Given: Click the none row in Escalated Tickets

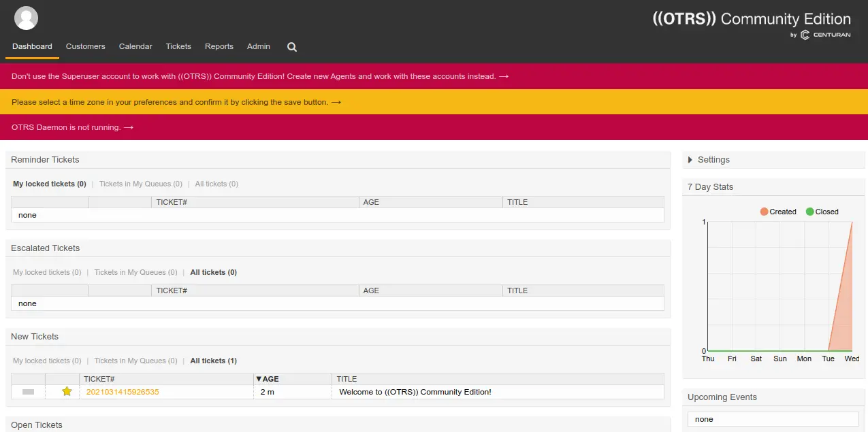Looking at the screenshot, I should click(338, 303).
